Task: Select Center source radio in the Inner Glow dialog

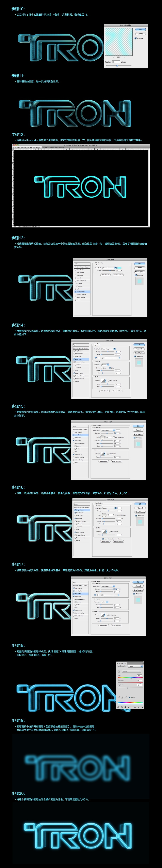Action: pos(102,368)
